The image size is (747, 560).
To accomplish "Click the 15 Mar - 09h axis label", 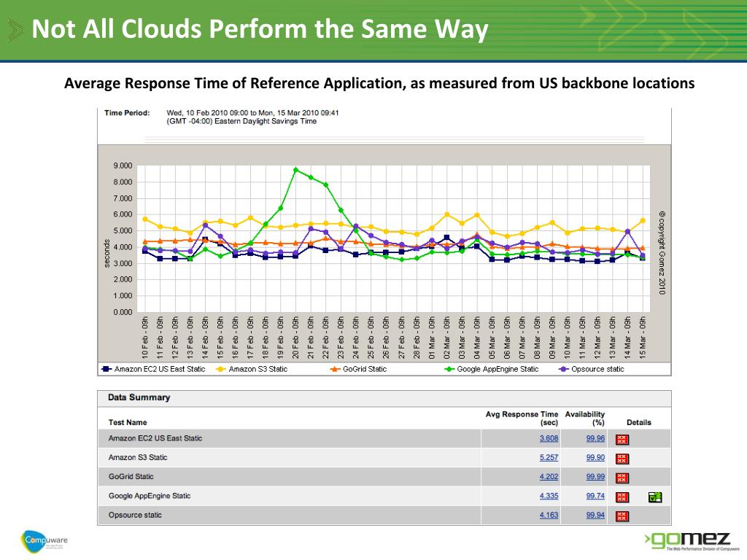I will pos(643,337).
